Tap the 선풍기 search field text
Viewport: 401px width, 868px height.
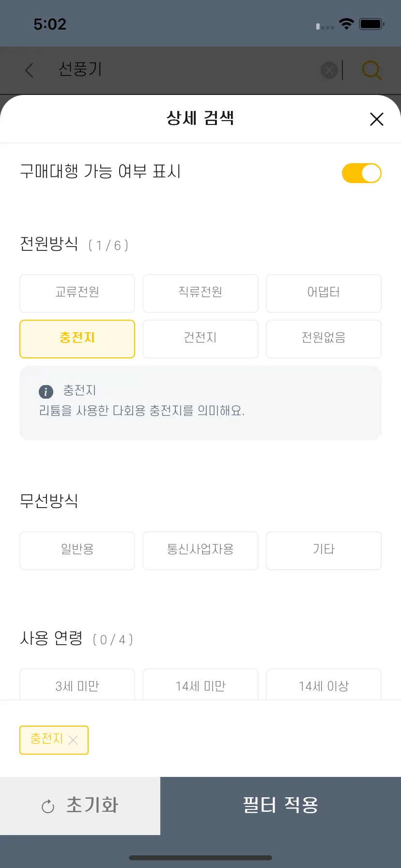80,70
